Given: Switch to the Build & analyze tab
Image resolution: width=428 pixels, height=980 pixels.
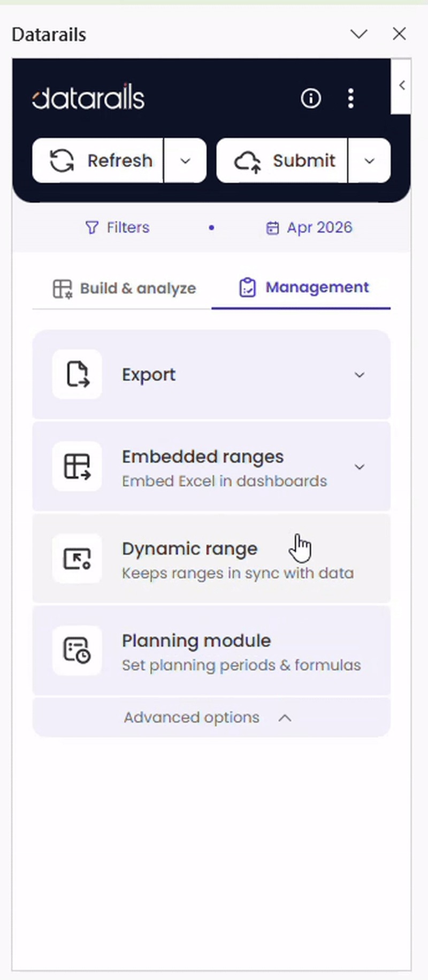Looking at the screenshot, I should pos(124,288).
